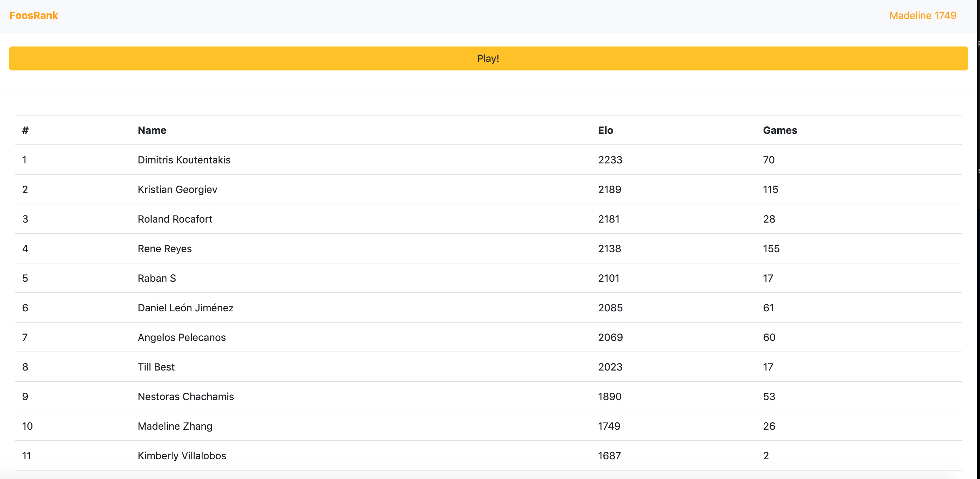Click games count 155
980x479 pixels.
(771, 249)
